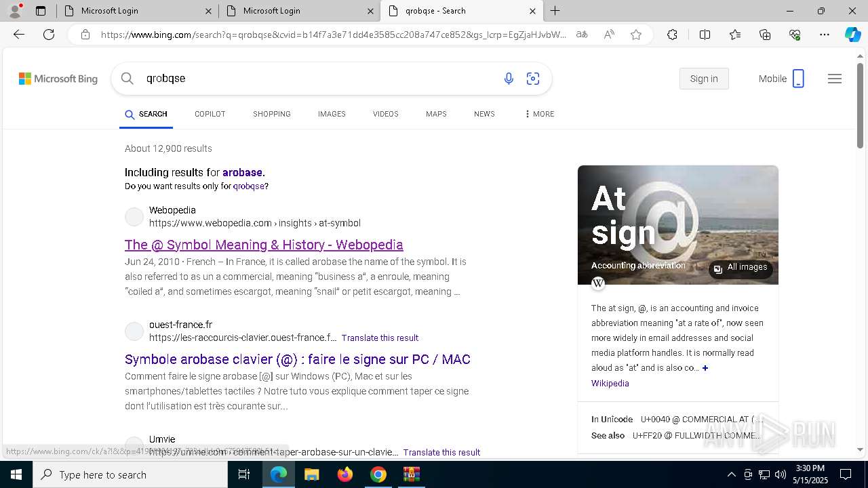This screenshot has width=868, height=488.
Task: Close the qrobqse - Search tab
Action: pyautogui.click(x=532, y=11)
